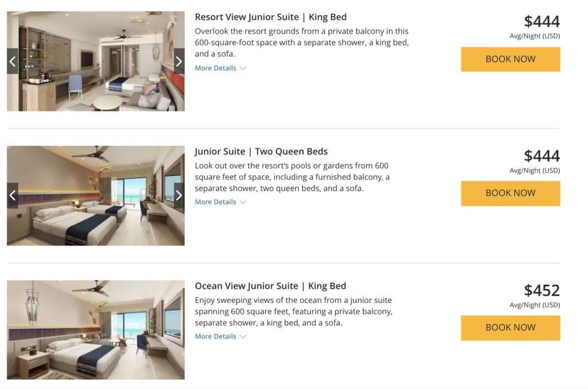Expand More Details for Resort View Junior Suite
Image resolution: width=588 pixels, height=389 pixels.
pos(220,68)
